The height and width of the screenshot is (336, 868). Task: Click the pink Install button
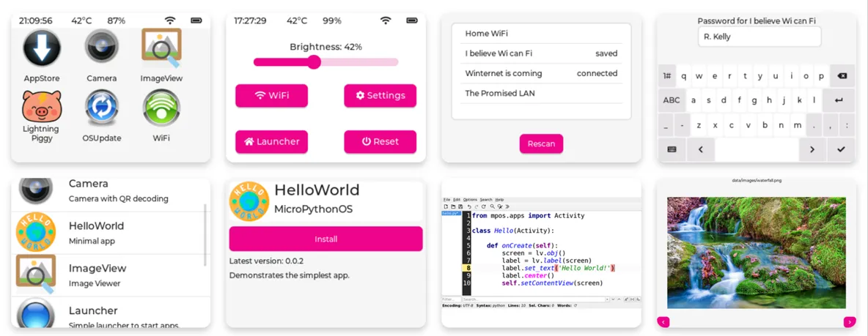pos(325,239)
